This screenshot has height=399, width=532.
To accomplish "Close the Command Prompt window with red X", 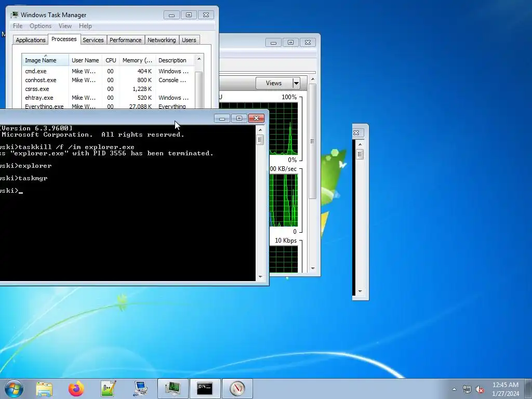I will click(257, 118).
